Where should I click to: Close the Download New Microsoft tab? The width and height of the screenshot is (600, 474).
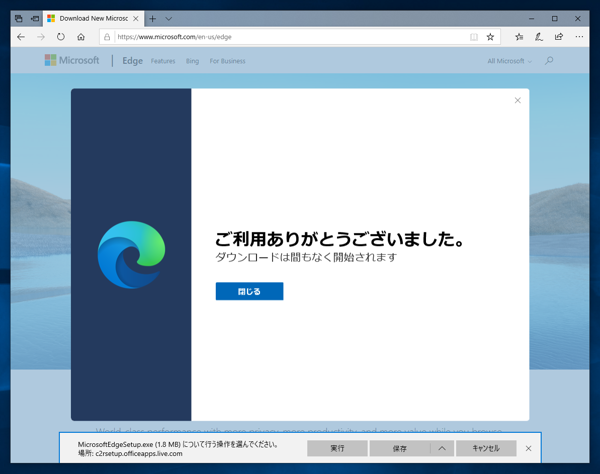pyautogui.click(x=135, y=18)
